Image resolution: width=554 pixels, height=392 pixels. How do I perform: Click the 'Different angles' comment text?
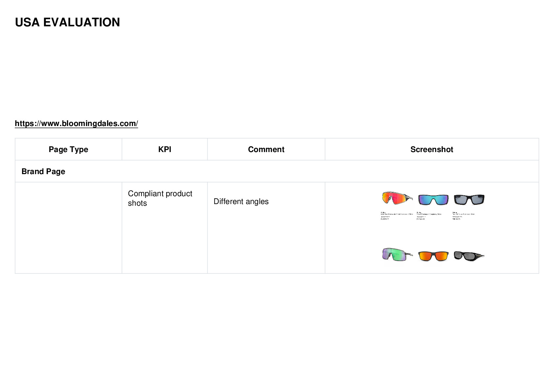pos(241,201)
